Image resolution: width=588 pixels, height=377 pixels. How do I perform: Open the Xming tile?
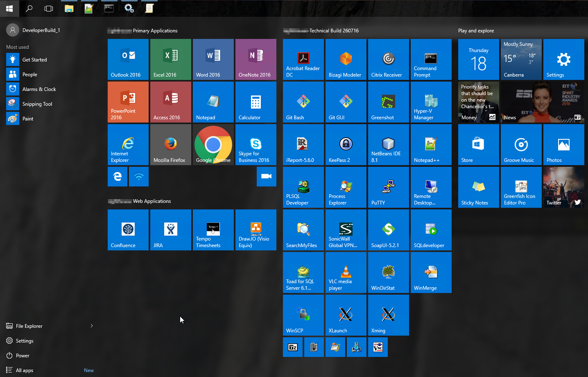(x=389, y=315)
